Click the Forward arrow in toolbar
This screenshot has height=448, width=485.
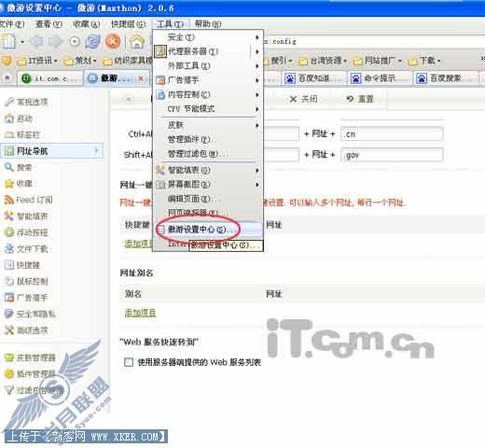pos(56,41)
